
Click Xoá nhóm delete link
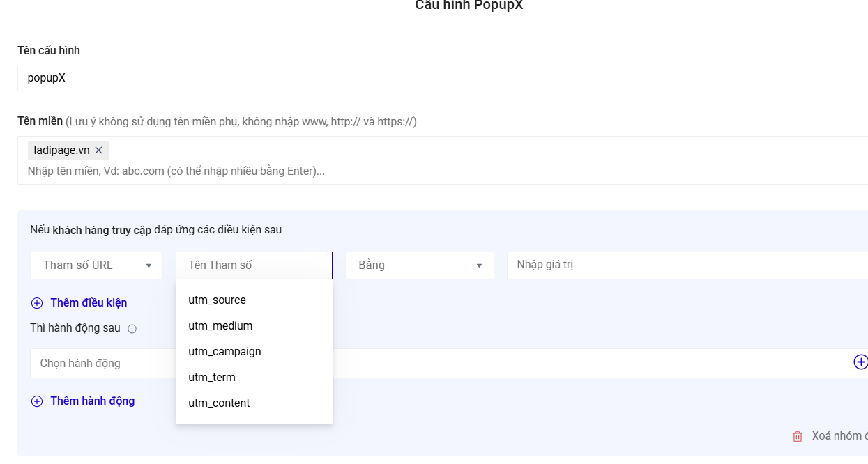coord(839,436)
